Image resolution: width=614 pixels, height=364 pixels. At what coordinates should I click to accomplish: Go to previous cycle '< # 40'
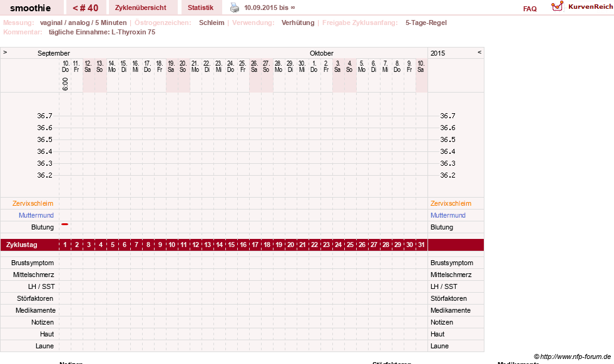(x=86, y=8)
